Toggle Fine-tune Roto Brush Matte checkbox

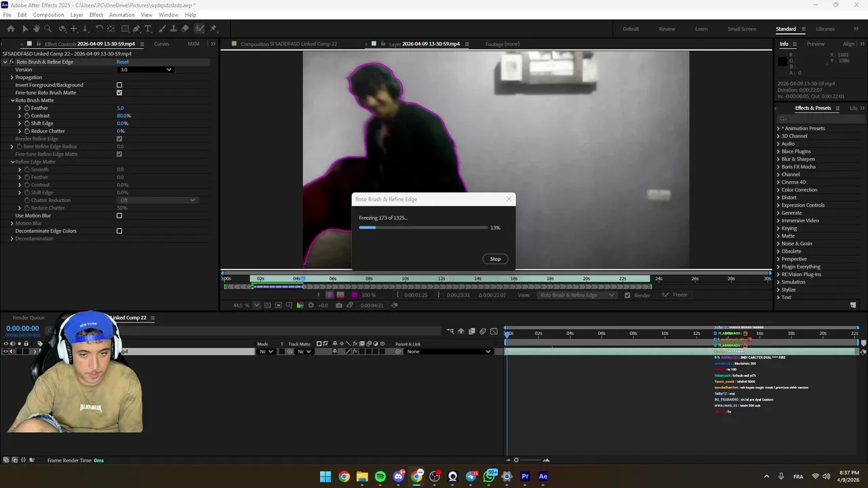click(119, 93)
